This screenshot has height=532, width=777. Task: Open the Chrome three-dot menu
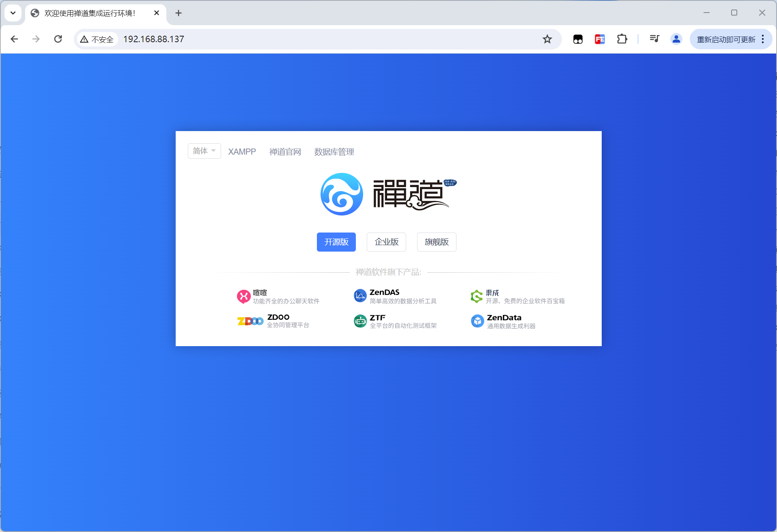click(763, 39)
